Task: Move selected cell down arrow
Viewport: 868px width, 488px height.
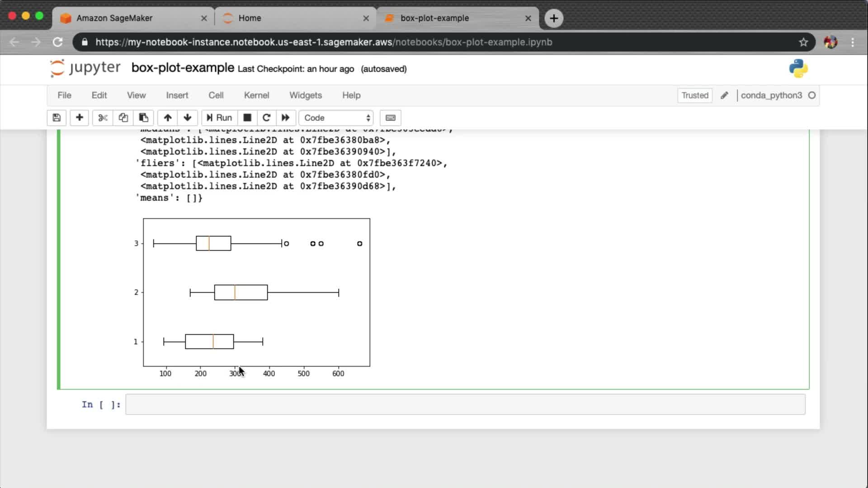Action: tap(188, 117)
